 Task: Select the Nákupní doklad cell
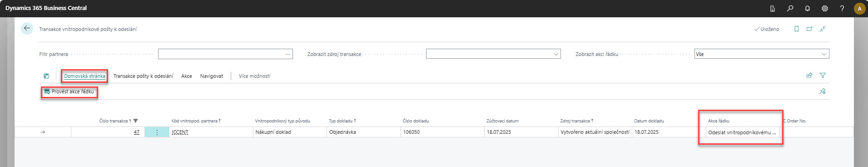[289, 132]
